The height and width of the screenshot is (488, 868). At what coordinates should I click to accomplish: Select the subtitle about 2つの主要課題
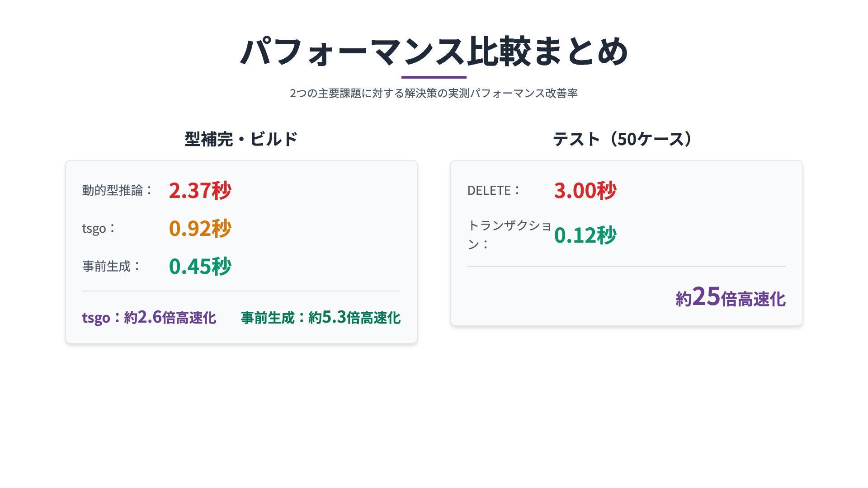pyautogui.click(x=434, y=93)
